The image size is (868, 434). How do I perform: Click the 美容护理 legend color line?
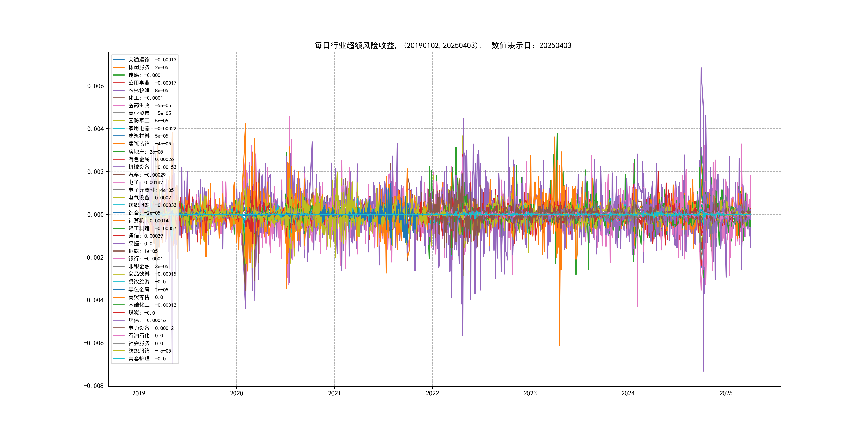(119, 358)
